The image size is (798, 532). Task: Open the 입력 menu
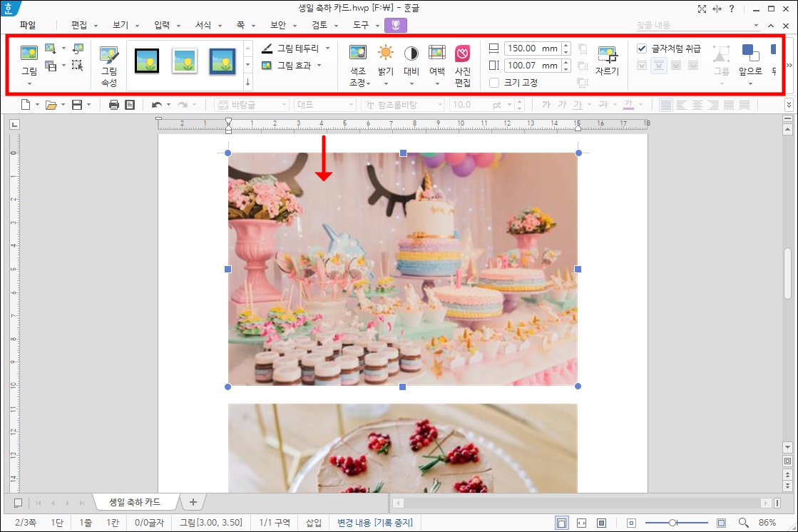tap(162, 25)
